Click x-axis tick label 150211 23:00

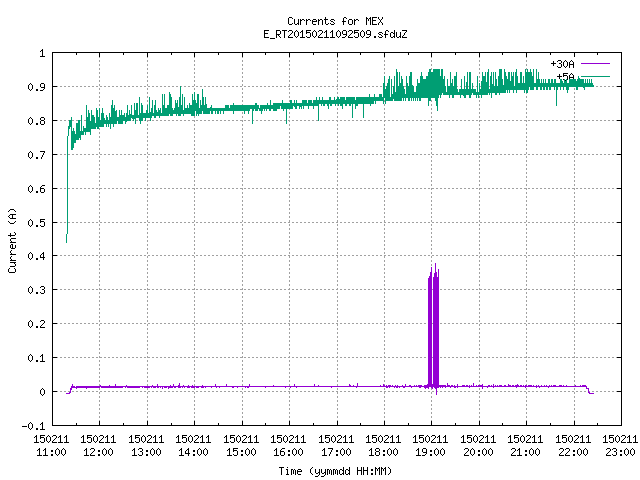tap(620, 446)
